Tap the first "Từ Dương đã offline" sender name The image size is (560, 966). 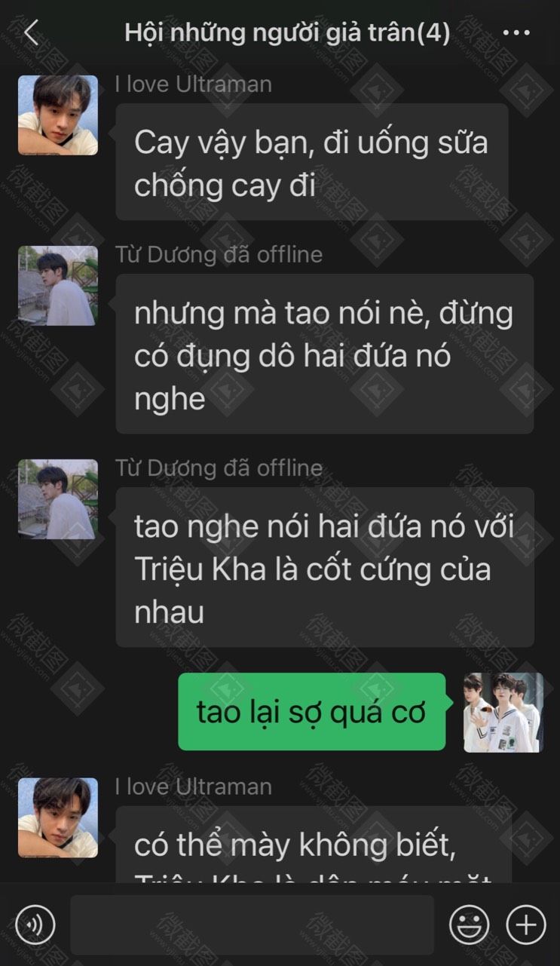click(219, 254)
